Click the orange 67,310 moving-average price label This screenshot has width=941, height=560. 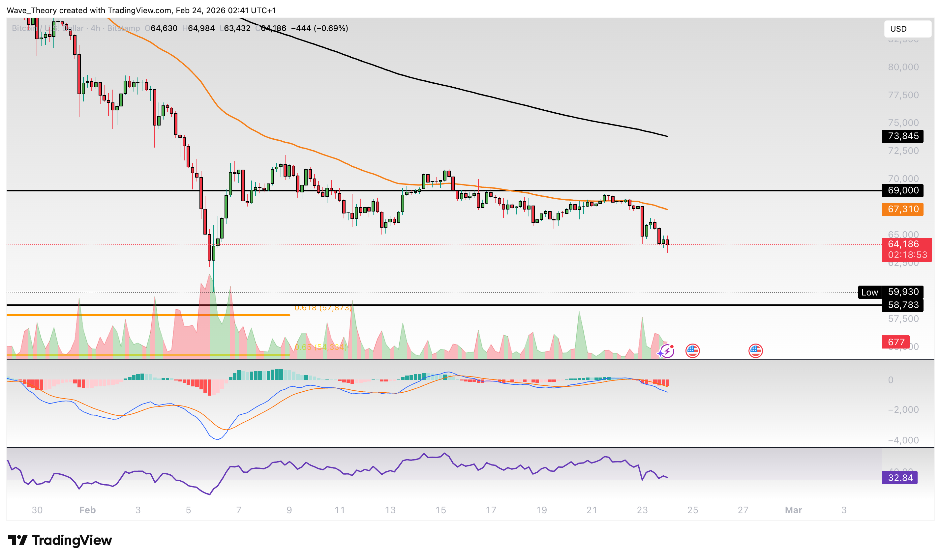[x=902, y=209]
